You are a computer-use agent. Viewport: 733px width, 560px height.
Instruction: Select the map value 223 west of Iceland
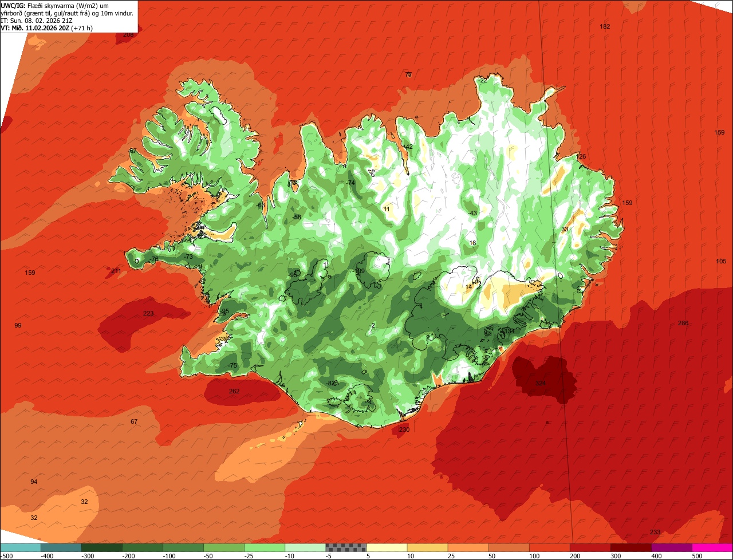(x=148, y=314)
